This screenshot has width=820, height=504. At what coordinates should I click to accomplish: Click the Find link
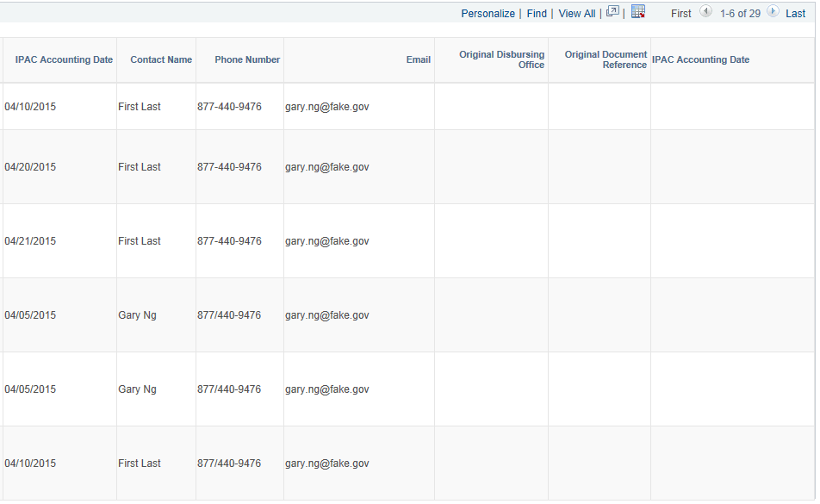coord(537,13)
